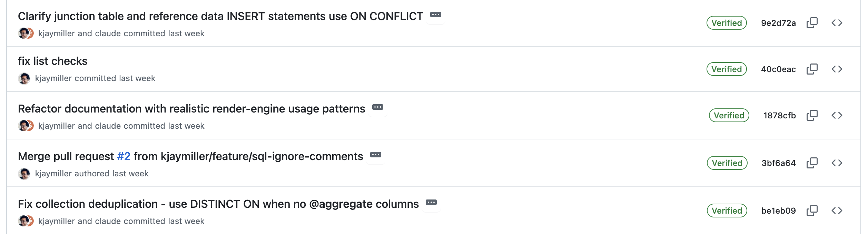
Task: Browse repository at commit 1878cfb
Action: tap(837, 116)
